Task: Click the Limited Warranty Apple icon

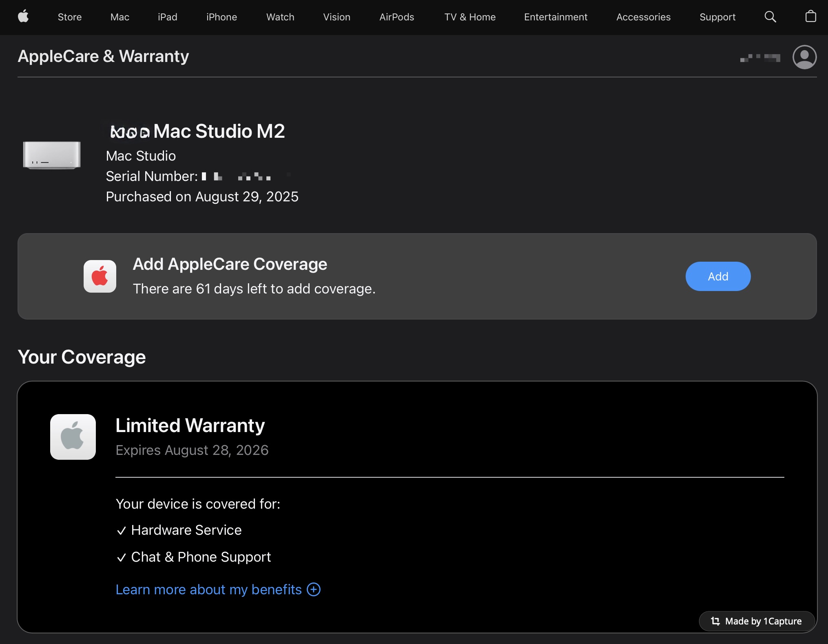Action: pyautogui.click(x=73, y=437)
